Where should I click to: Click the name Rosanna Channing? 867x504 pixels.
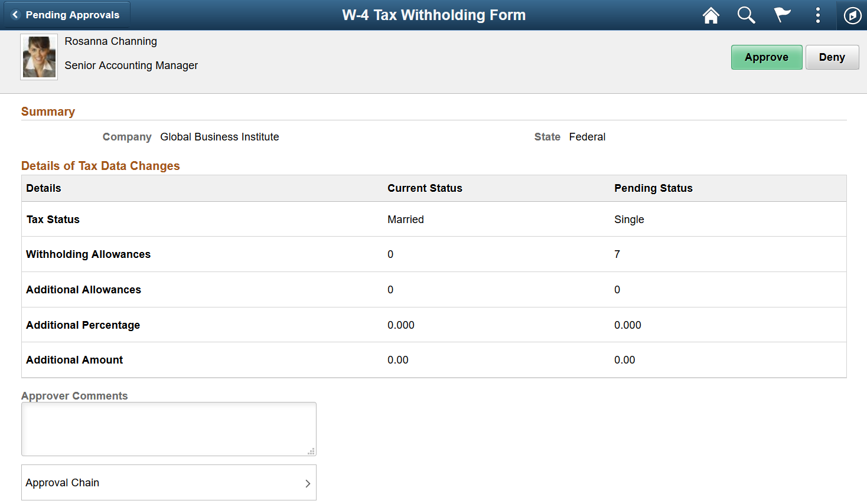[x=111, y=41]
